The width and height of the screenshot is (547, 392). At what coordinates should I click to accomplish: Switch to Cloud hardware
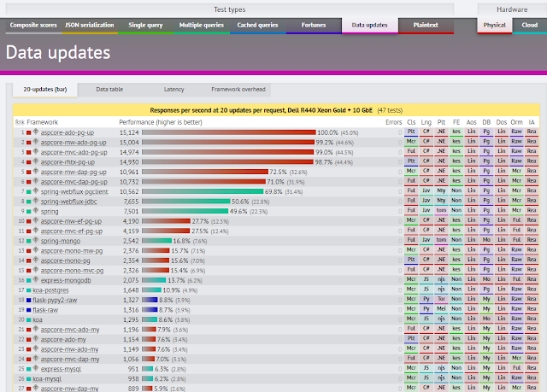coord(530,25)
